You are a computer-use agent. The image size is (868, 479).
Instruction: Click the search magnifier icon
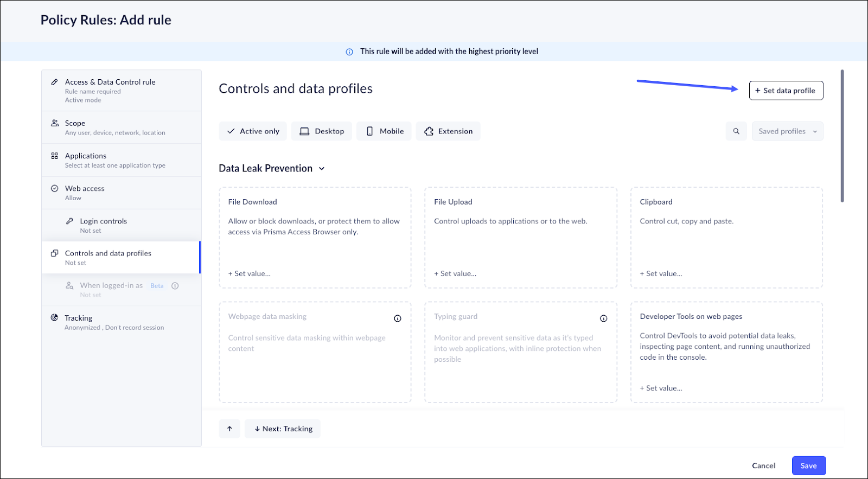click(736, 131)
